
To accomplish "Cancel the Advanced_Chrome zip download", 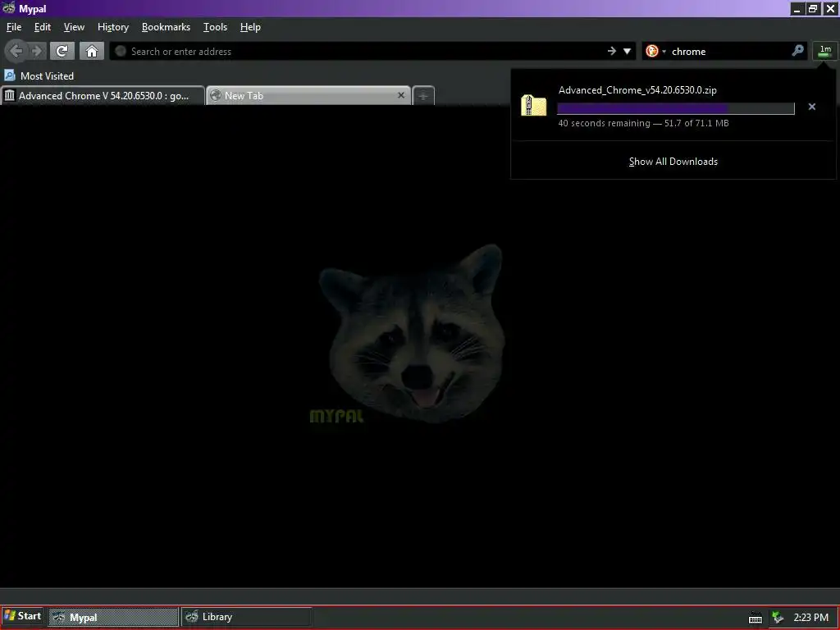I will (811, 107).
